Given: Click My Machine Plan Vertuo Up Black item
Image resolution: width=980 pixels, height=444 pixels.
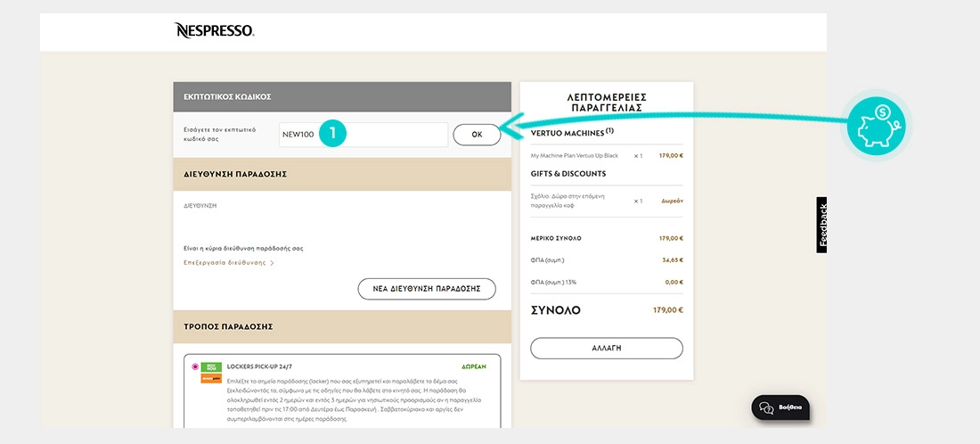Looking at the screenshot, I should coord(574,155).
